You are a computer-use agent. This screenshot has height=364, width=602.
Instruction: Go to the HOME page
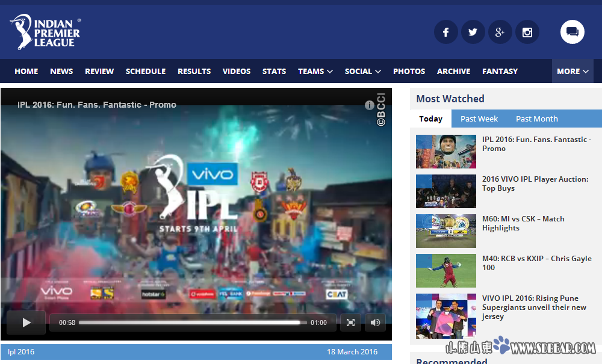coord(26,72)
